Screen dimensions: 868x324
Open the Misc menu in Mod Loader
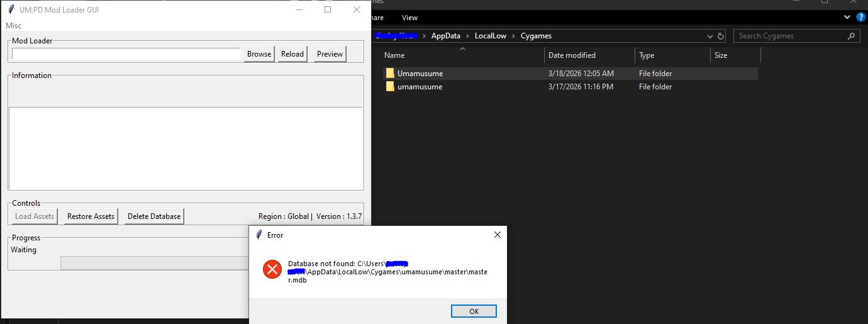(x=13, y=26)
